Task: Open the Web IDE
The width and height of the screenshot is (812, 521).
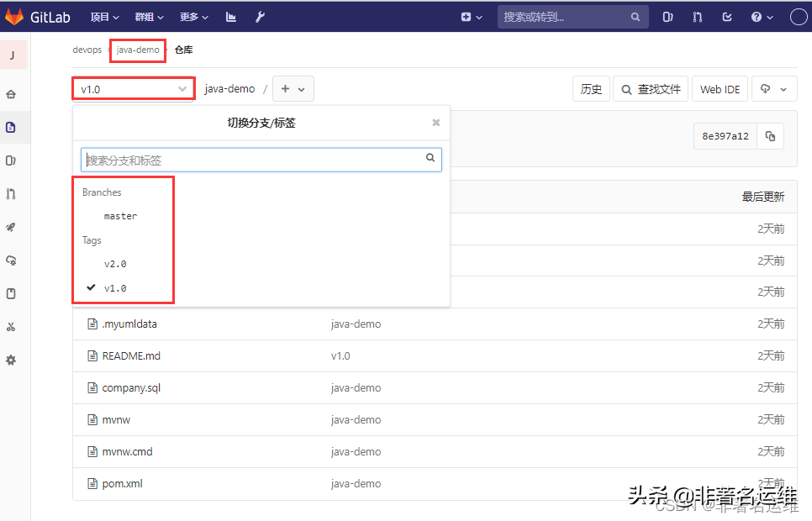Action: click(720, 88)
